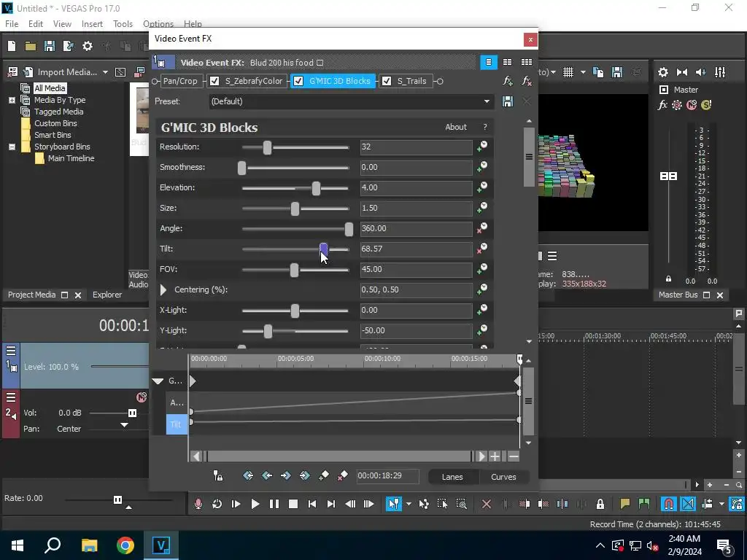Collapse the Storyboard Bins tree node
This screenshot has width=747, height=560.
click(x=12, y=147)
